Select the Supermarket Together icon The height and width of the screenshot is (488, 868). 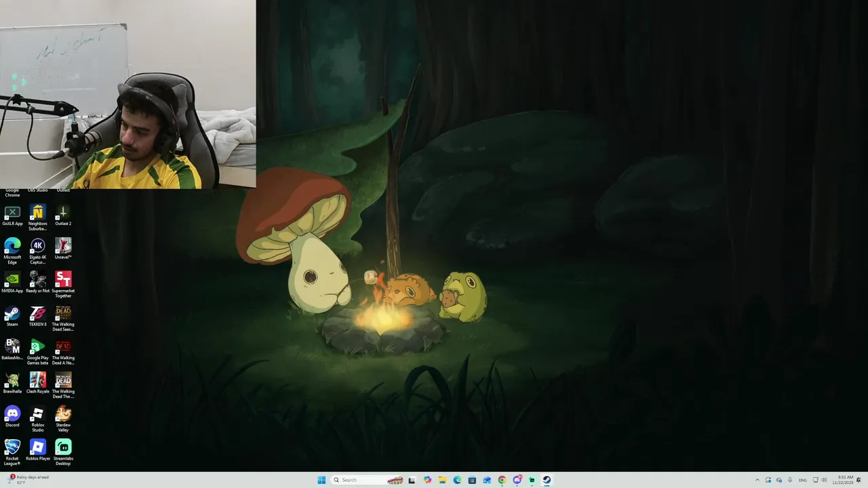pos(63,285)
